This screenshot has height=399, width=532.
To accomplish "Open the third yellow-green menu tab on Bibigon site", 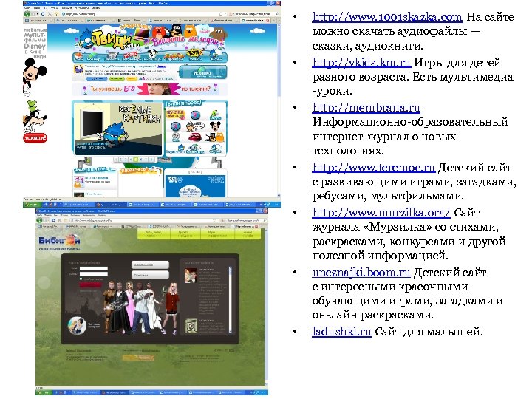I will pos(217,234).
